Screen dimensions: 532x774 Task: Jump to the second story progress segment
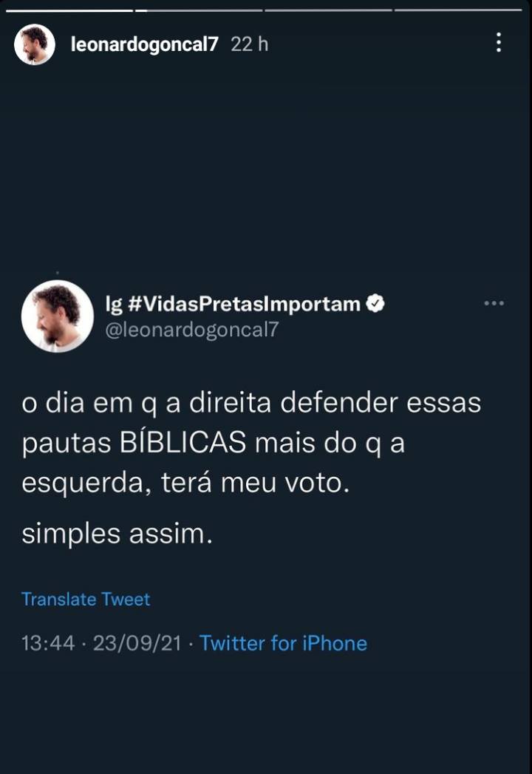[x=199, y=10]
